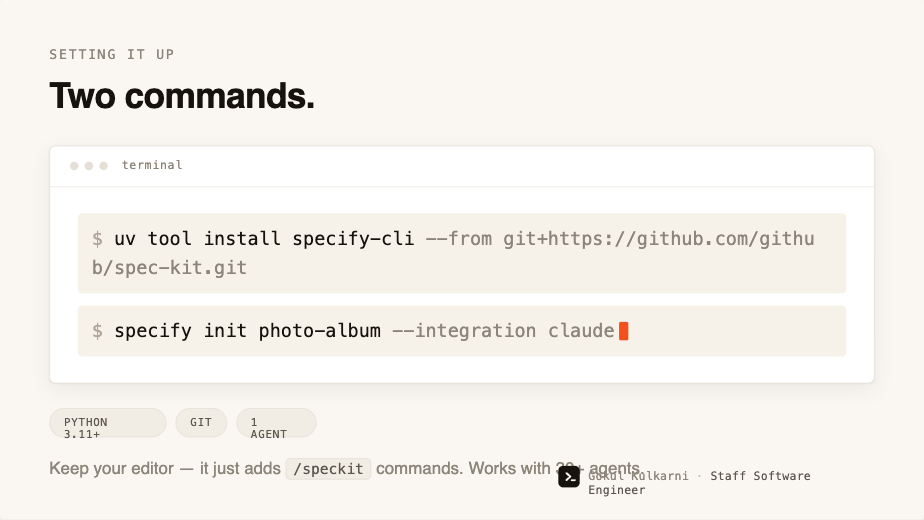Image resolution: width=924 pixels, height=520 pixels.
Task: Click the middle terminal window dot
Action: pyautogui.click(x=89, y=166)
